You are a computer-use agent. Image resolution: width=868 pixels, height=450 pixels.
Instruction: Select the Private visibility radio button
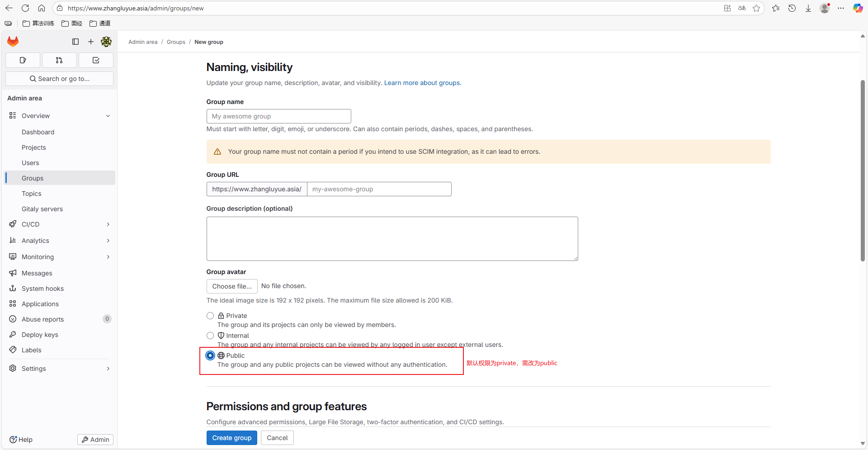210,316
